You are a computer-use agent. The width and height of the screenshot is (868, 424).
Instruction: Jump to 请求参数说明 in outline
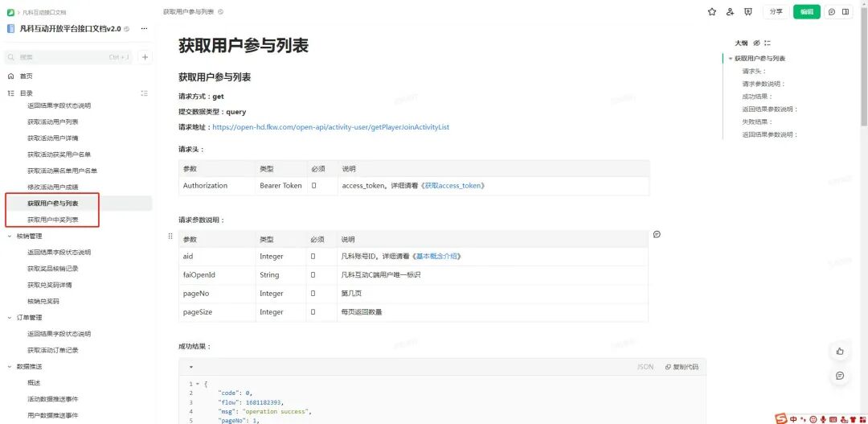click(x=764, y=84)
